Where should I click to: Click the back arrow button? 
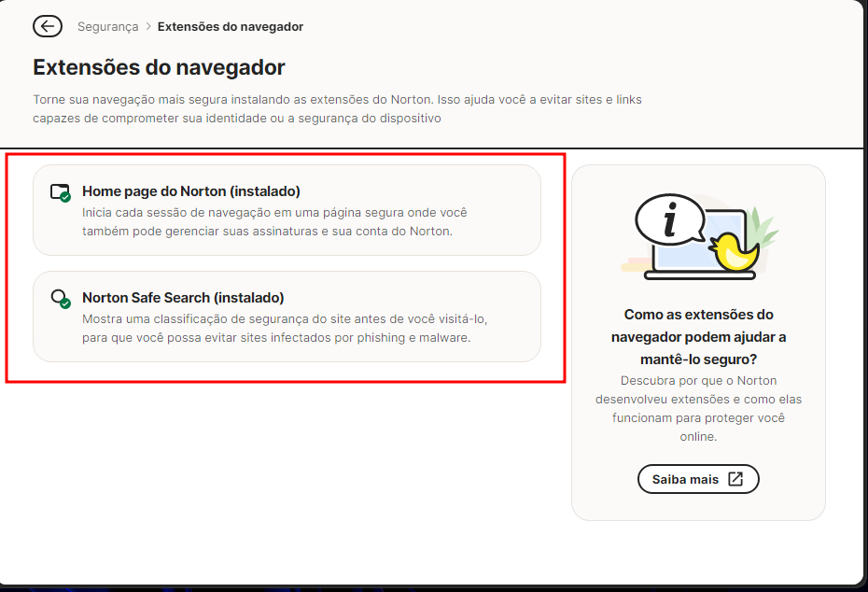pos(48,26)
